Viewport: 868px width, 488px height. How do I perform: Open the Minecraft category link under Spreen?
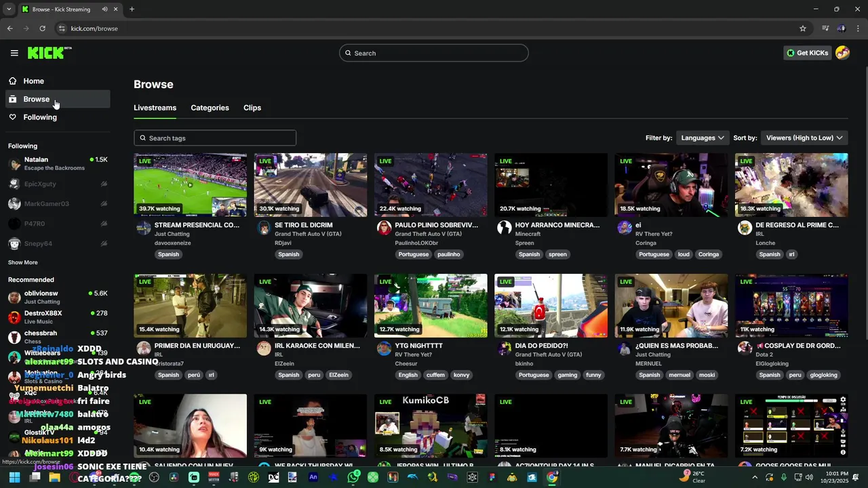pos(528,234)
